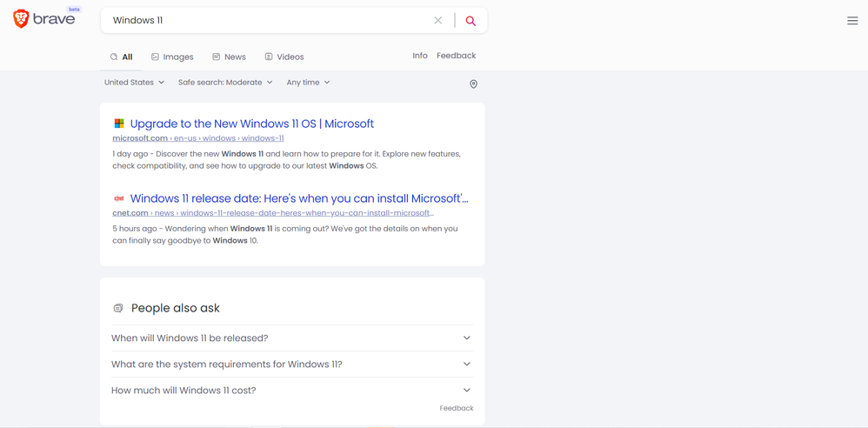Click the beta badge near Brave logo
Image resolution: width=868 pixels, height=428 pixels.
(74, 10)
